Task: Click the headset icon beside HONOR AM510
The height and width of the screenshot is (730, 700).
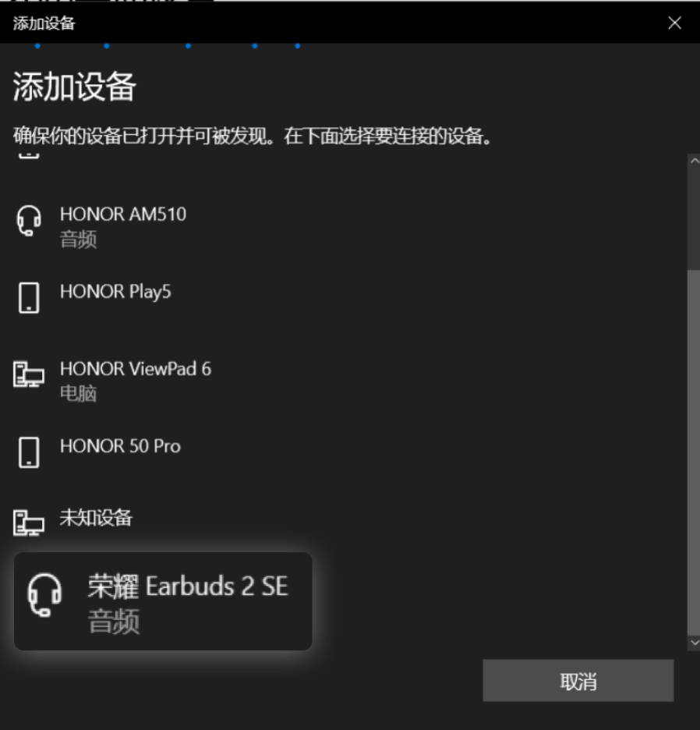Action: (x=29, y=221)
